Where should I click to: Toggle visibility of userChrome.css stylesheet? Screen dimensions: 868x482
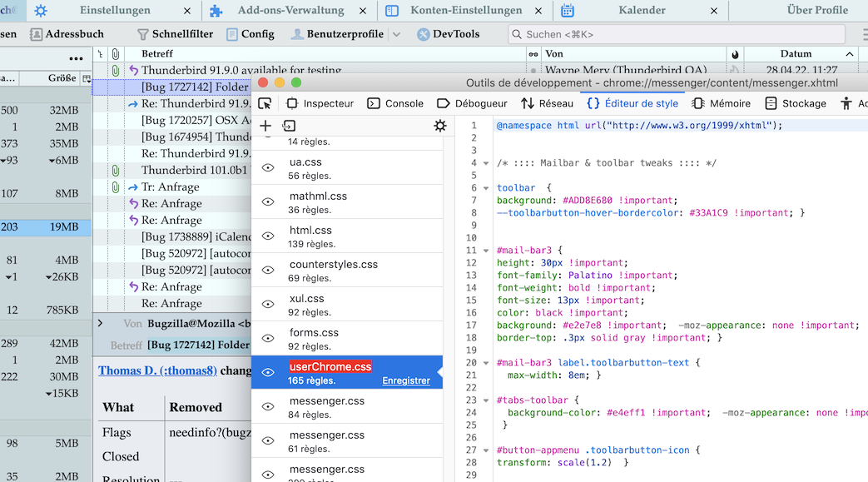268,372
